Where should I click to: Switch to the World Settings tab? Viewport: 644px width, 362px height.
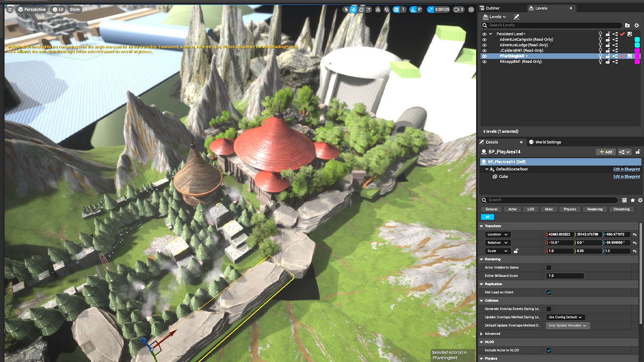pos(547,142)
